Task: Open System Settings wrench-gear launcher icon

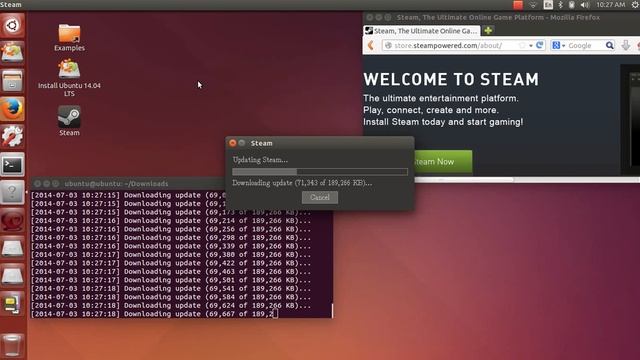Action: [12, 136]
